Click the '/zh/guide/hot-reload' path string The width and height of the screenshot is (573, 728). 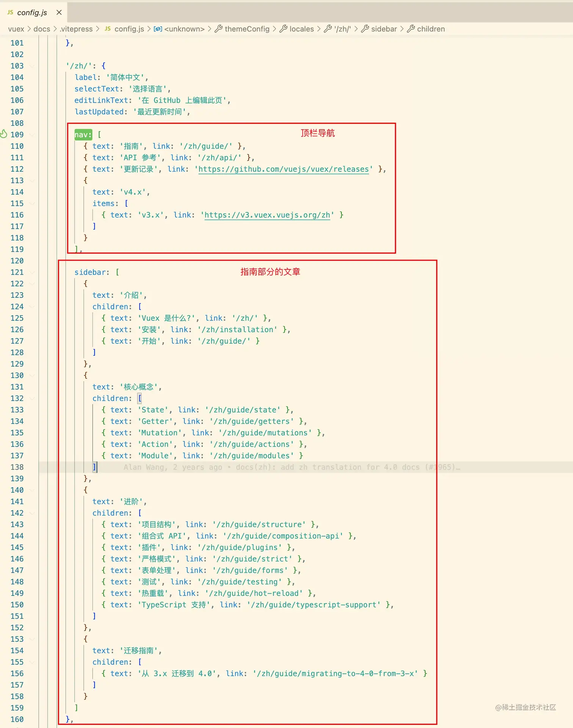click(254, 593)
